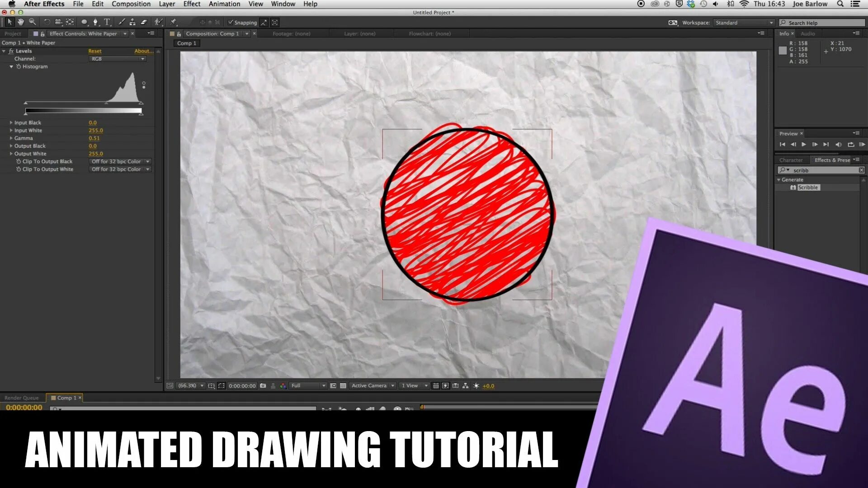Screen dimensions: 868x488
Task: Switch to the Render Queue tab
Action: pos(21,398)
